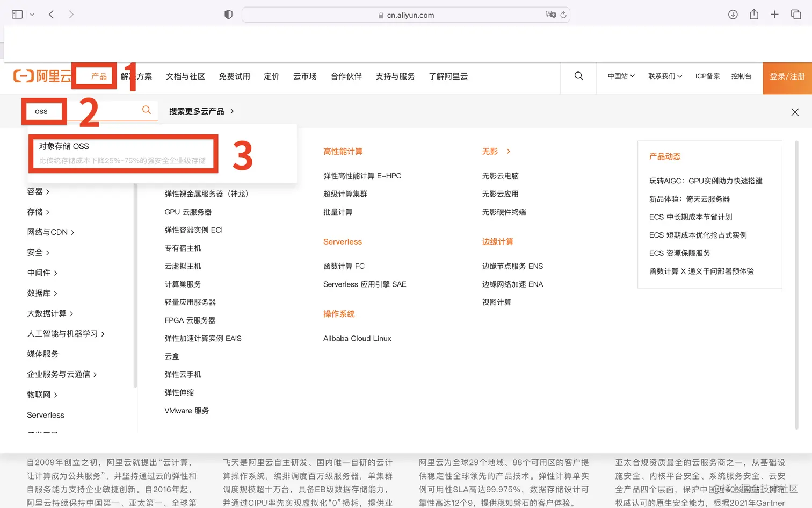Open the 对象存储 OSS suggestion

coord(122,153)
